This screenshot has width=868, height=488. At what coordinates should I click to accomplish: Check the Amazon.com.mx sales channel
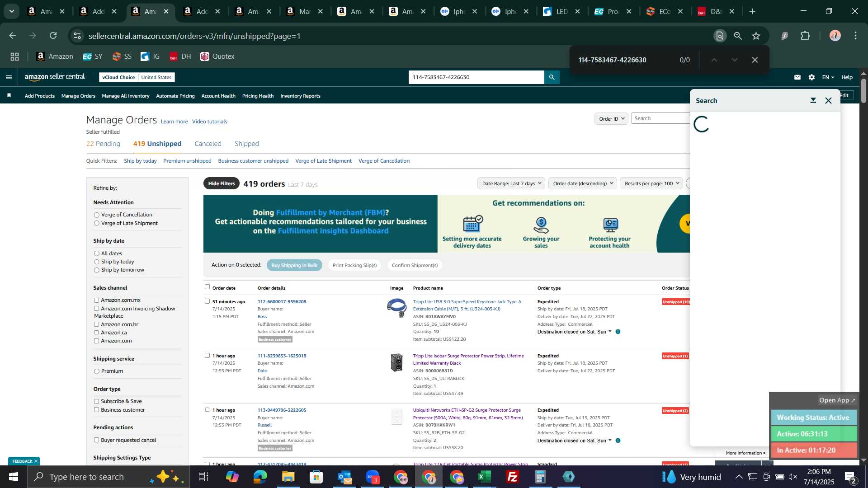coord(96,300)
